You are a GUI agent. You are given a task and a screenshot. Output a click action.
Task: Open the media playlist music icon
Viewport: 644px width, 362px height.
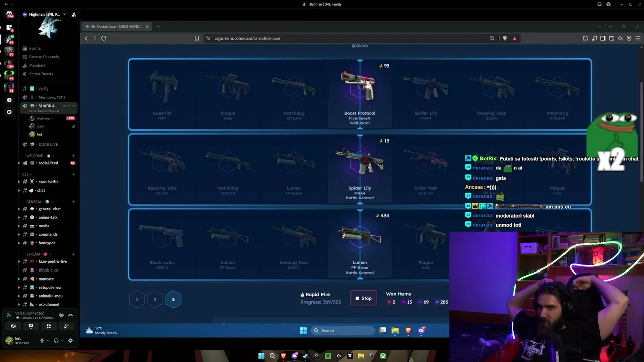(x=594, y=38)
